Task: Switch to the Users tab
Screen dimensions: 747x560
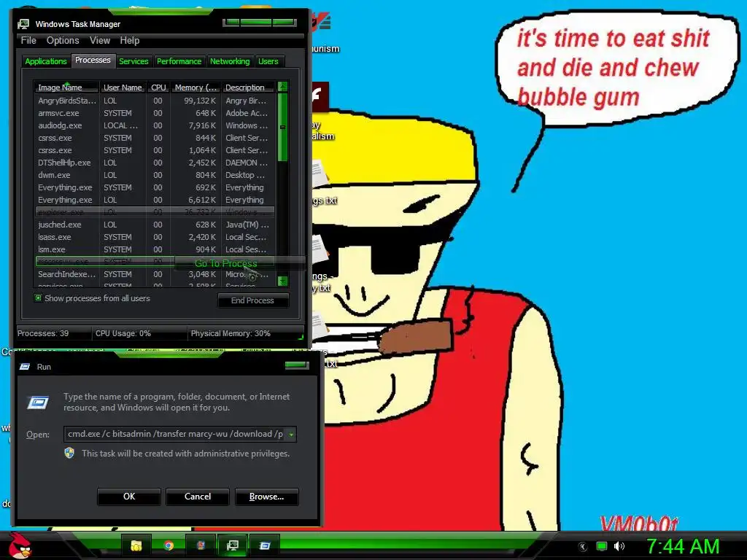Action: pos(268,61)
